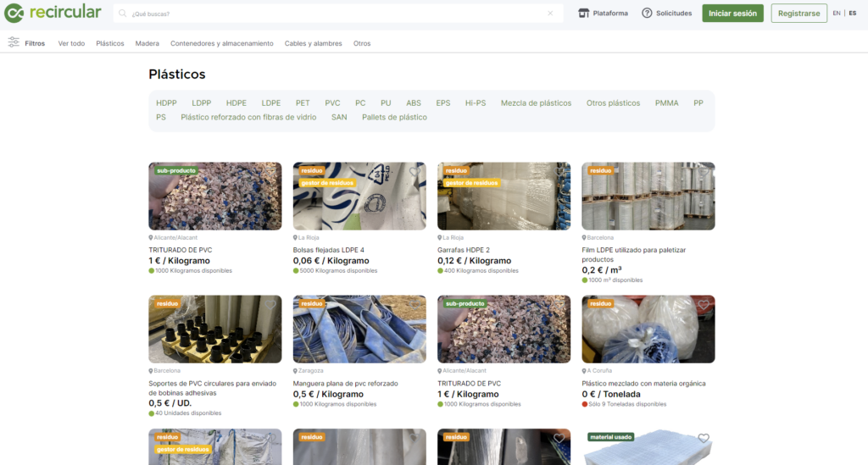Filter by Hi-PS subcategory
Screen dimensions: 868x465
(476, 102)
